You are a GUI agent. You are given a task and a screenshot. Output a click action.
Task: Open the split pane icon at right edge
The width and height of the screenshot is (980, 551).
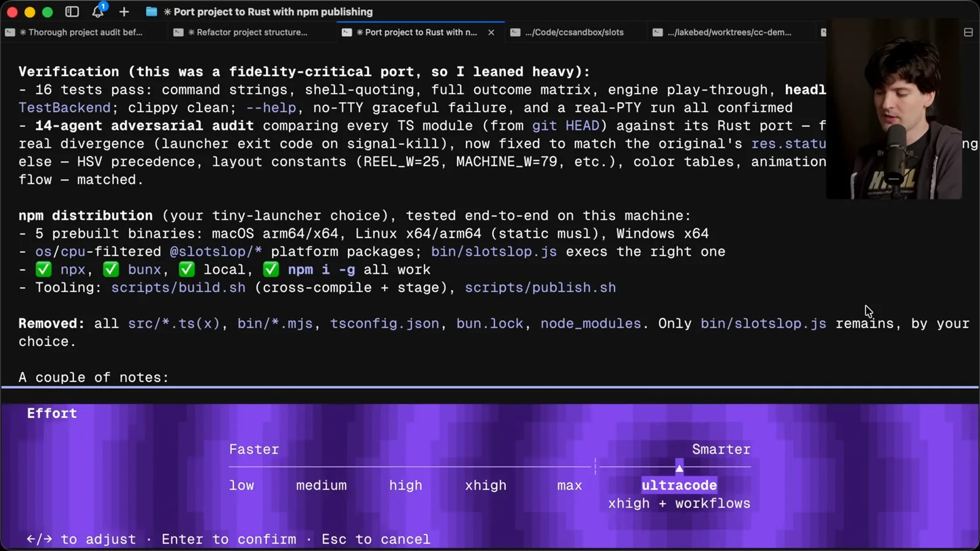point(968,32)
